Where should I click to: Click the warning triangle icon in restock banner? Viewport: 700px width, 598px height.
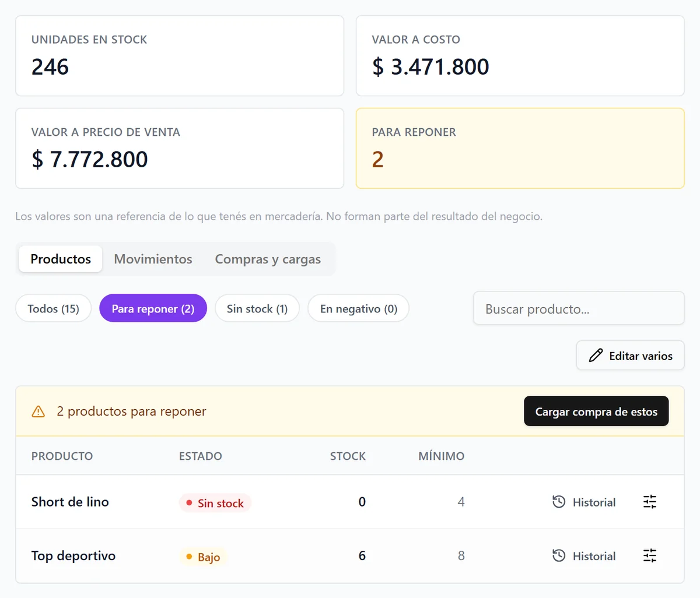tap(38, 411)
